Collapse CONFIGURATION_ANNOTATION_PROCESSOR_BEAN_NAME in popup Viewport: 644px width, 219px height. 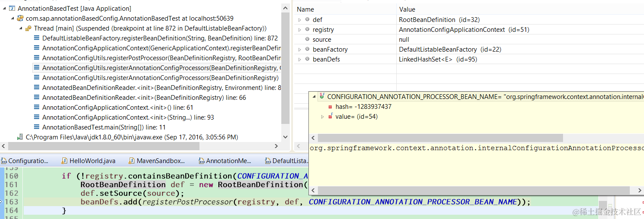pyautogui.click(x=314, y=97)
